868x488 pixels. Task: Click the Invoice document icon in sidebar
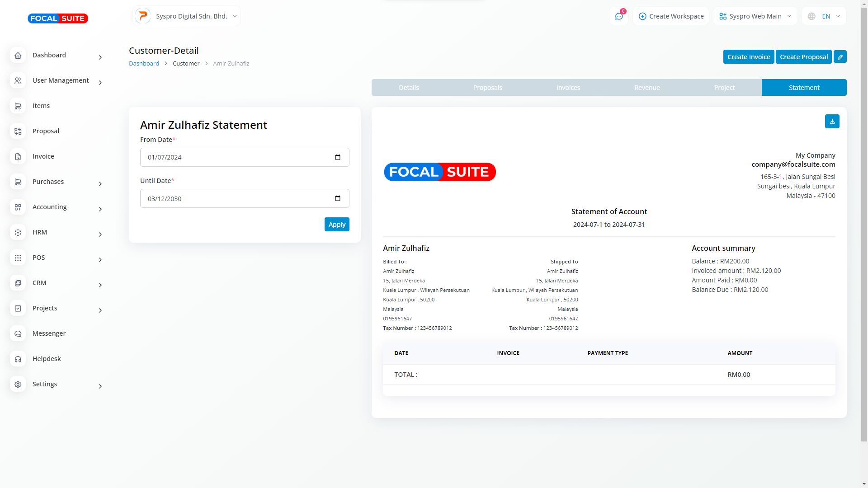pos(18,157)
